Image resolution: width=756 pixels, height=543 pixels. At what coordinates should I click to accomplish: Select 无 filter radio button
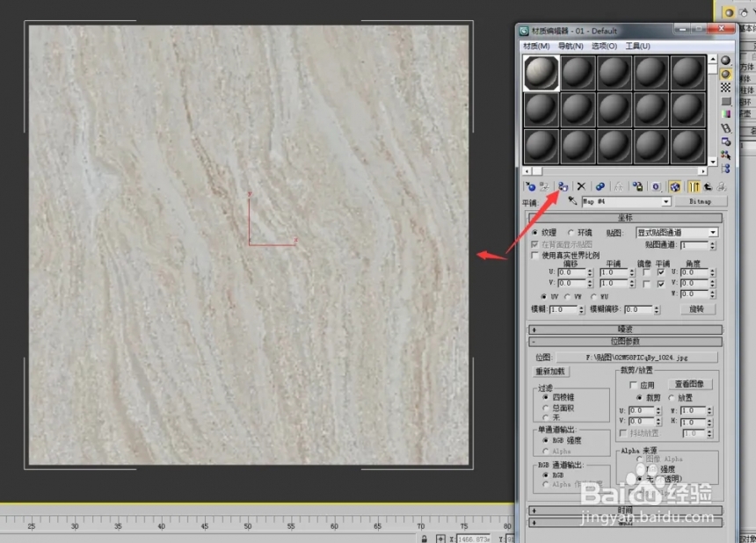coord(546,417)
